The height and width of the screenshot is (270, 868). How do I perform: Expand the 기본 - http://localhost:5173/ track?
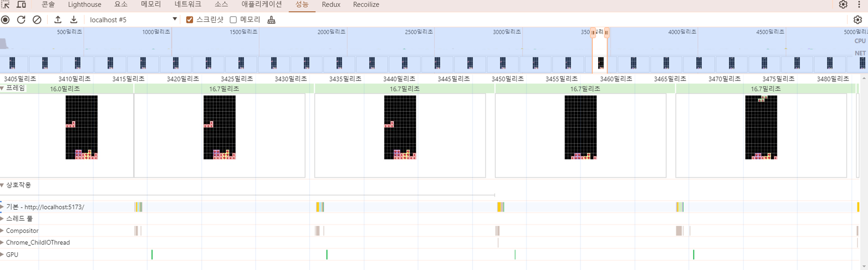pyautogui.click(x=2, y=207)
